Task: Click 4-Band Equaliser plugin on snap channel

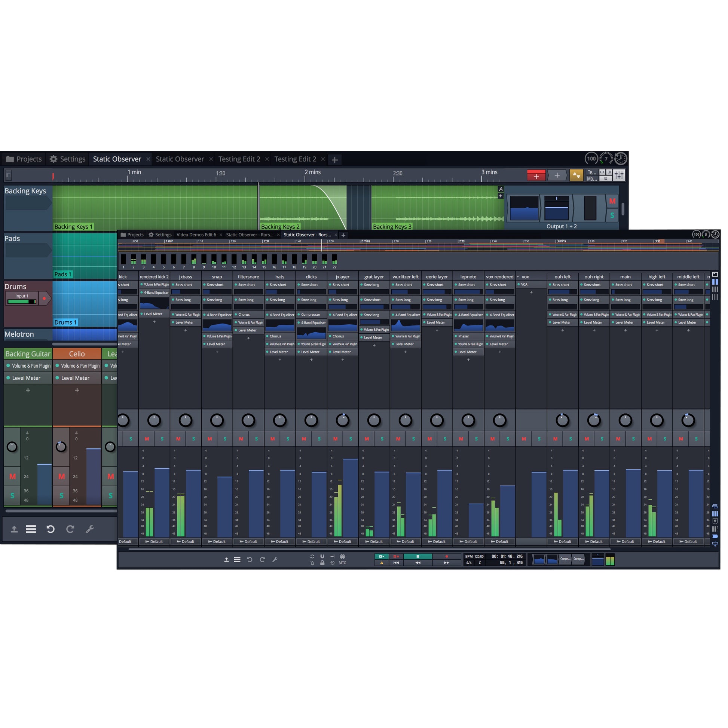Action: click(x=217, y=315)
